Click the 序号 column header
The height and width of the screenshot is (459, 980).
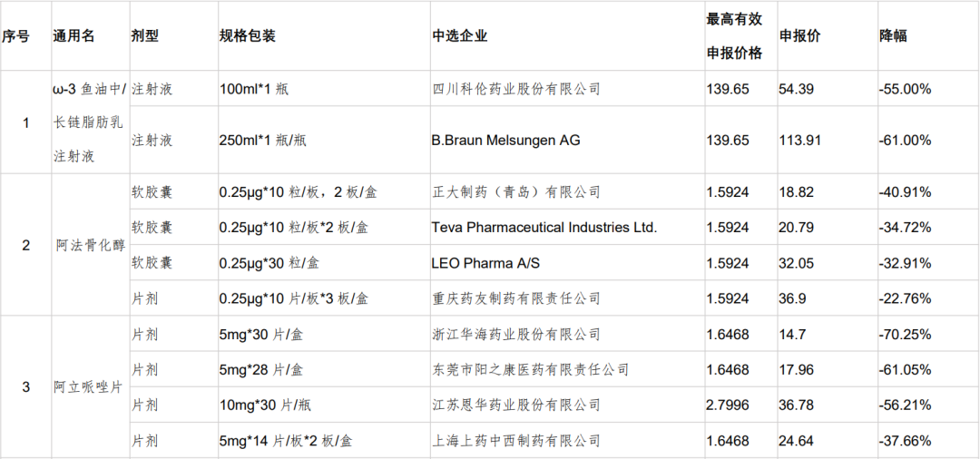(x=16, y=36)
